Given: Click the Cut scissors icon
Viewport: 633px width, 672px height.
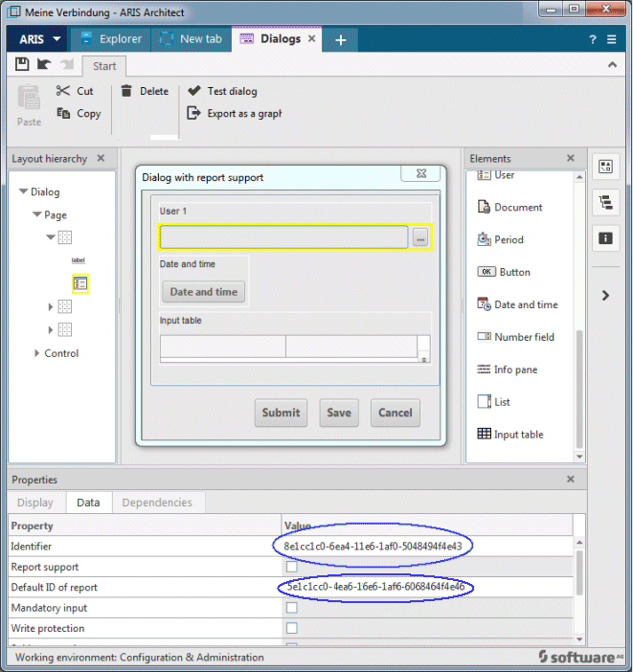Looking at the screenshot, I should pos(62,90).
